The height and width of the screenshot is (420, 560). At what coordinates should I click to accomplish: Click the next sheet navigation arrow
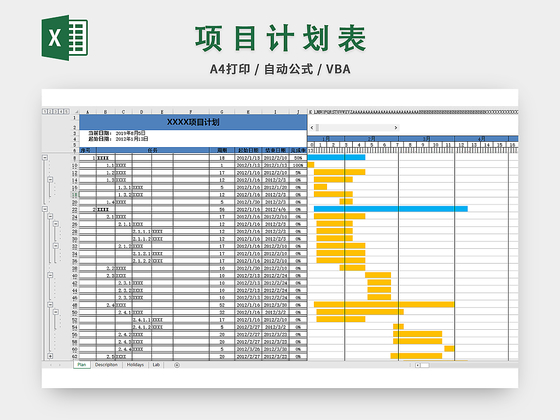pyautogui.click(x=60, y=365)
